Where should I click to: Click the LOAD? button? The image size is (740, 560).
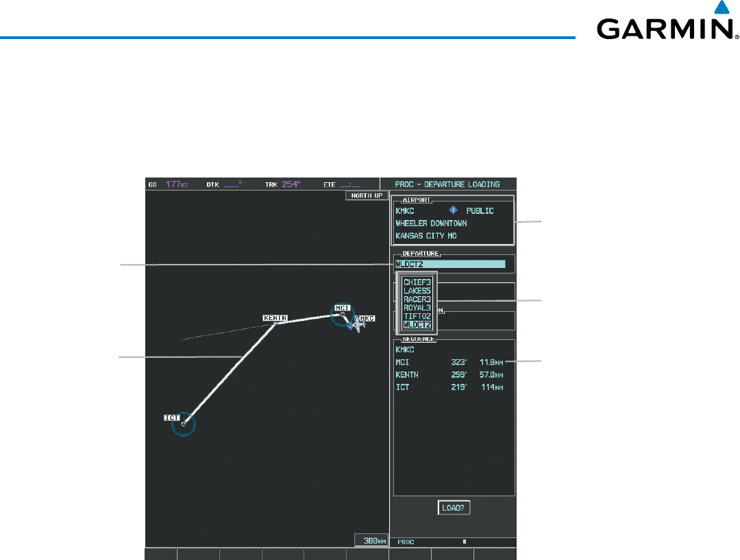(x=454, y=508)
